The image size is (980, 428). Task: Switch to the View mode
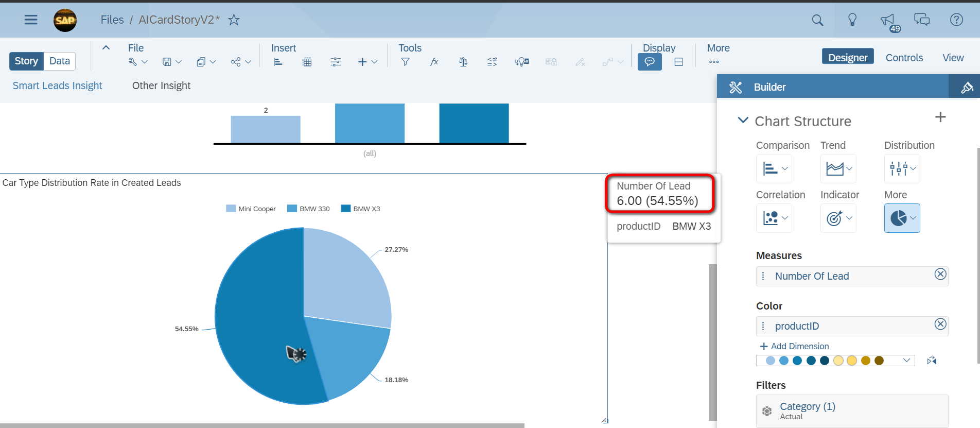(953, 58)
